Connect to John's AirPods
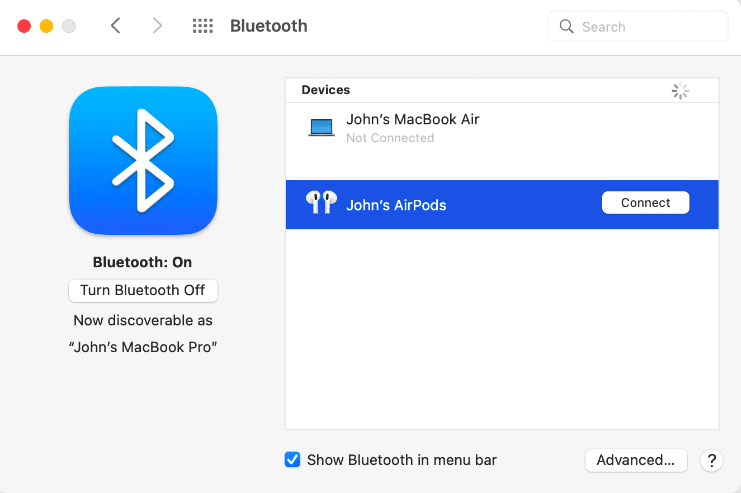 click(x=646, y=202)
